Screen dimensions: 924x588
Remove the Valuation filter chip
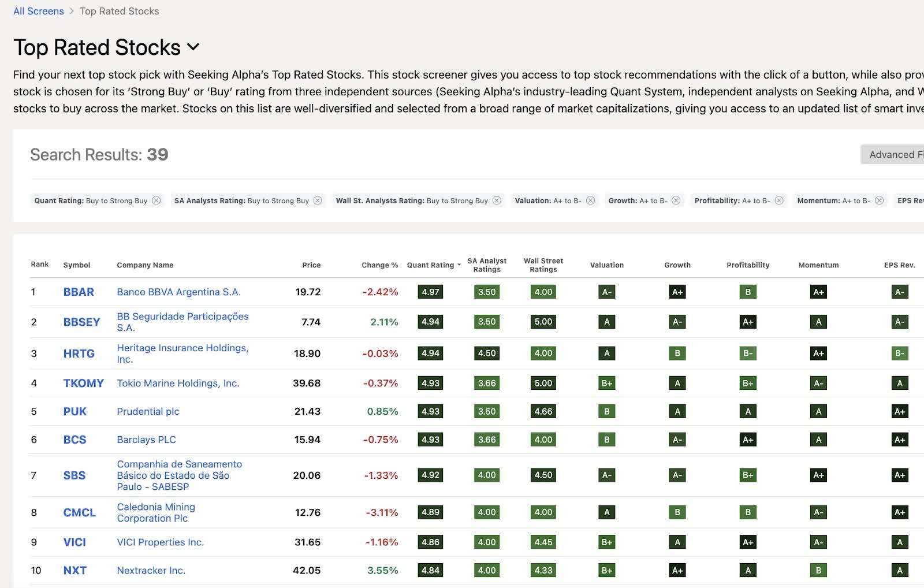tap(590, 200)
